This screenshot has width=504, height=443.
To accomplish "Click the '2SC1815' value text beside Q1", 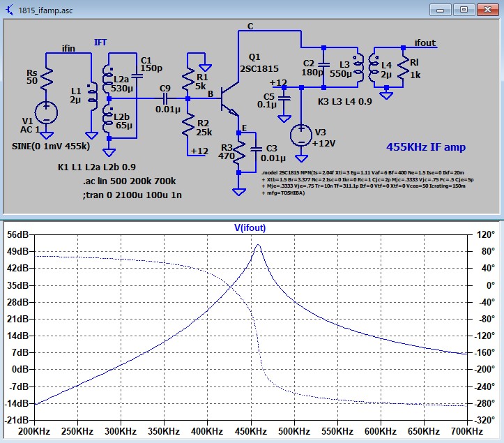I will pos(259,69).
